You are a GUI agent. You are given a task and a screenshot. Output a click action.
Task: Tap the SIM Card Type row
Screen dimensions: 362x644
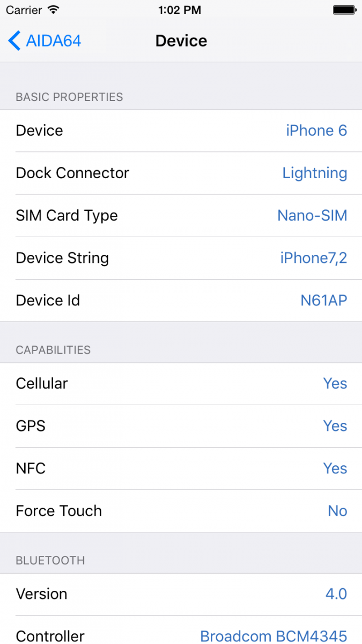coord(181,216)
